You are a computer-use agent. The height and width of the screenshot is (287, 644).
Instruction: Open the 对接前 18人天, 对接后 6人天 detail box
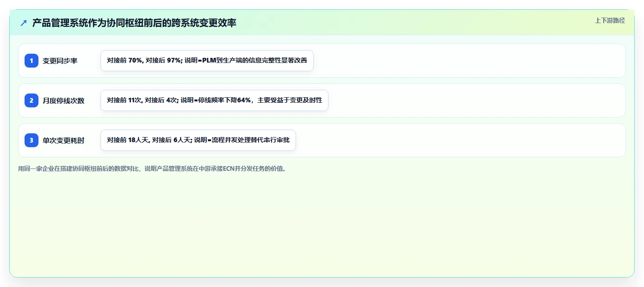coord(198,140)
